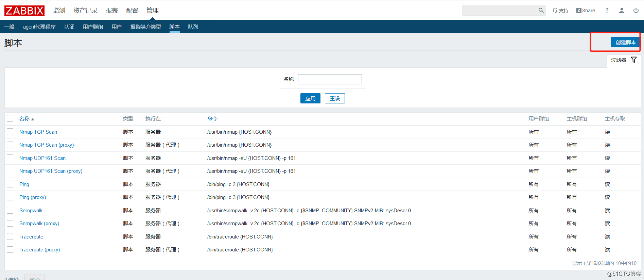Open the Snmpwalk script link
The image size is (644, 280).
[31, 210]
